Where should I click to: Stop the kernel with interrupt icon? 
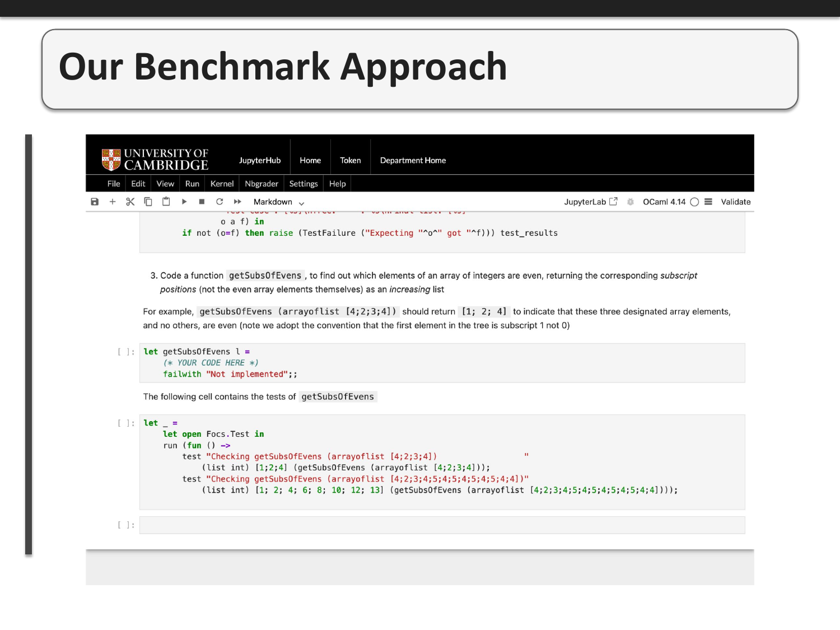point(202,202)
